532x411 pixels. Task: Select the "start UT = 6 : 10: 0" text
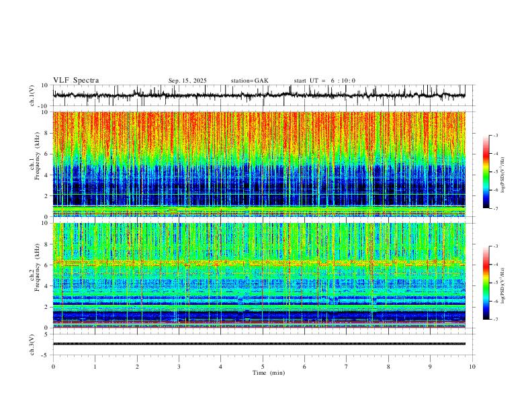coord(324,81)
